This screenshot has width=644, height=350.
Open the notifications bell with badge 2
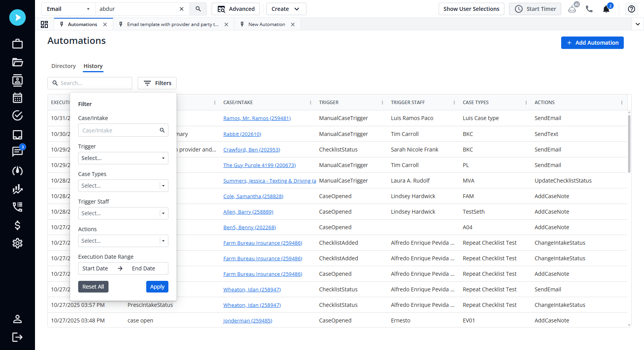606,9
